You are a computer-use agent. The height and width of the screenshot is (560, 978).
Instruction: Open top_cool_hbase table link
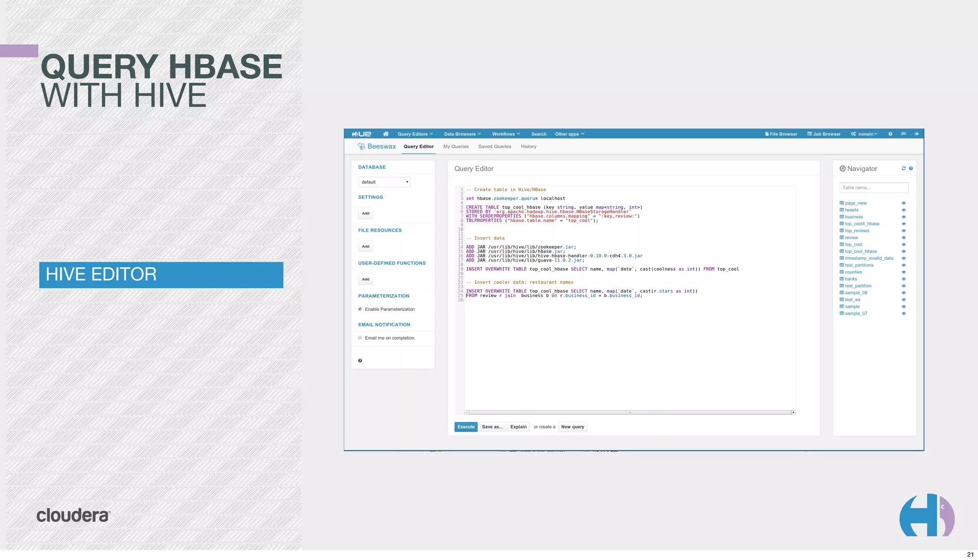(861, 252)
